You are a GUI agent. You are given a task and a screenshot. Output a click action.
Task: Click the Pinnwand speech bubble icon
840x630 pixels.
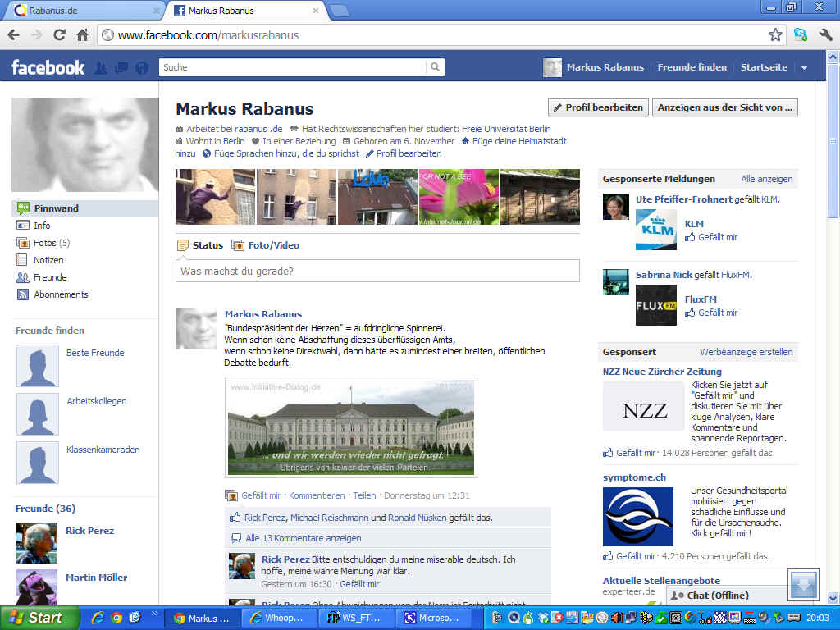point(23,208)
